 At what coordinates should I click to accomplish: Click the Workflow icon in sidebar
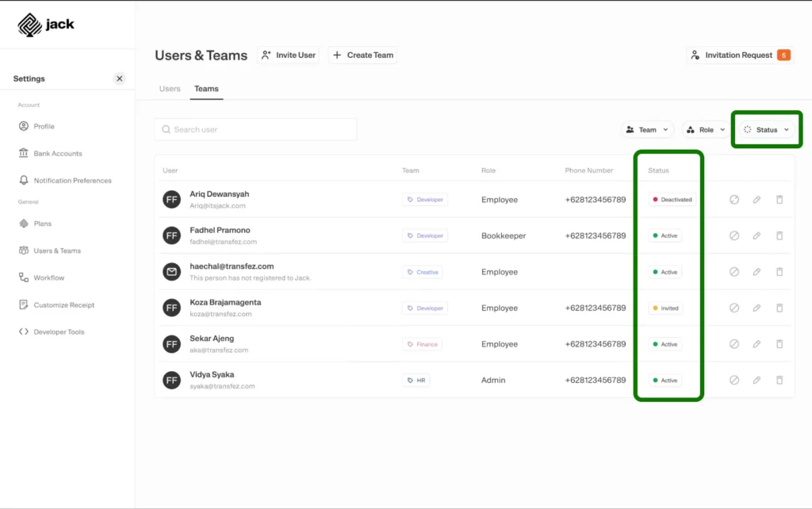tap(23, 277)
